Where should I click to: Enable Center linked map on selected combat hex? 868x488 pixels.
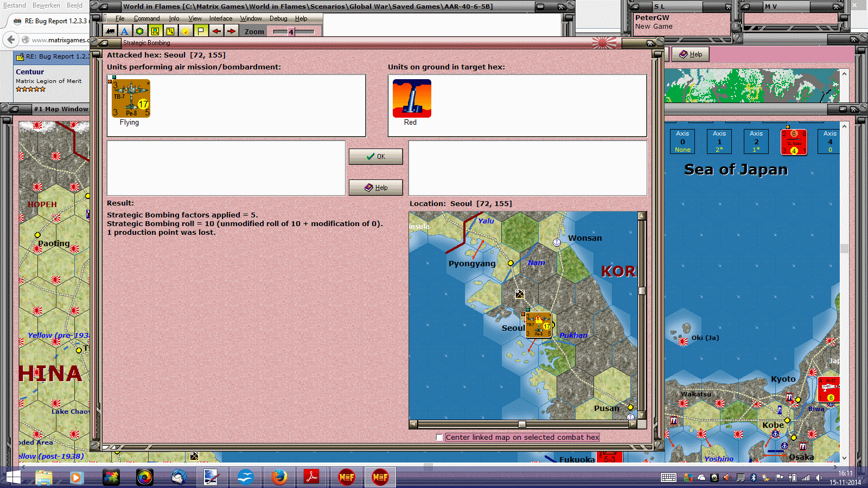[x=439, y=438]
